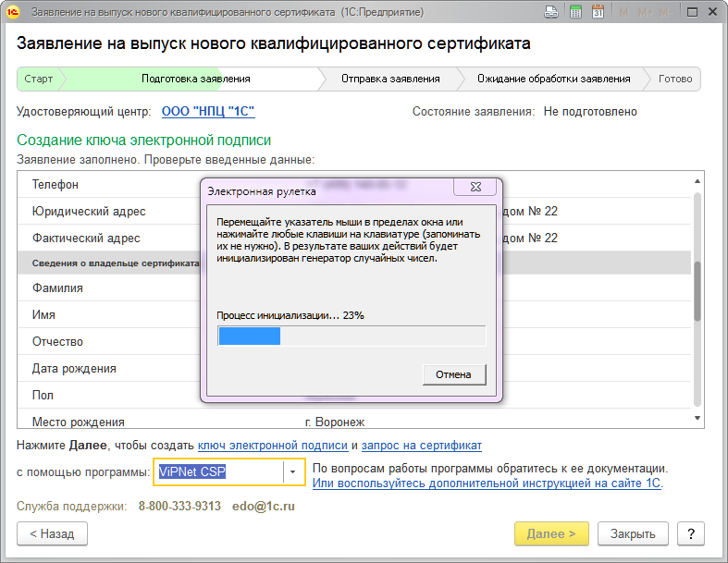Viewport: 728px width, 563px height.
Task: Select the Место рождения row label
Action: pyautogui.click(x=79, y=422)
